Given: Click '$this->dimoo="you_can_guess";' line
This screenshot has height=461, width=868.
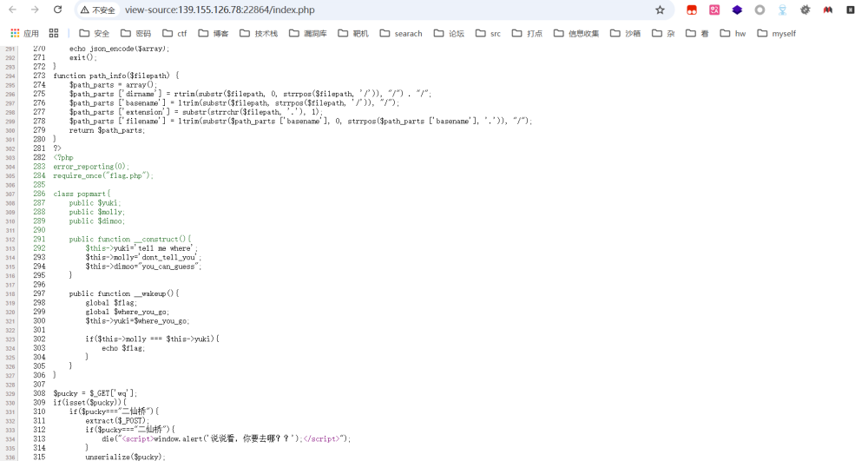Looking at the screenshot, I should tap(143, 267).
